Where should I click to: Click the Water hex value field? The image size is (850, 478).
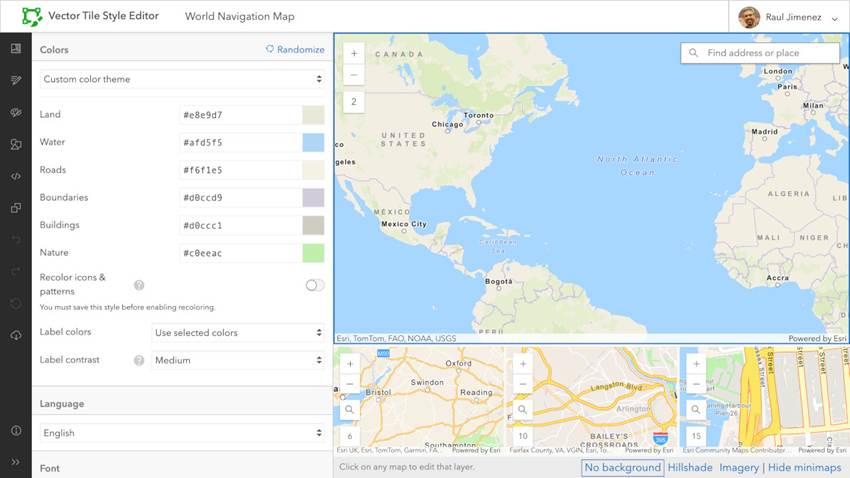pyautogui.click(x=241, y=143)
